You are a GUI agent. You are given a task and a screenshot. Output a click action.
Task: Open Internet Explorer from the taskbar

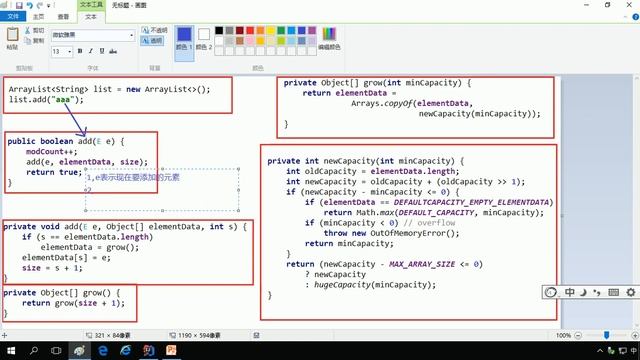tap(126, 351)
